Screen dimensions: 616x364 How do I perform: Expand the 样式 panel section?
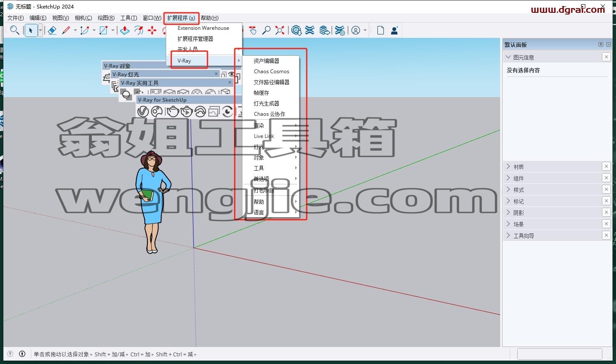click(508, 189)
